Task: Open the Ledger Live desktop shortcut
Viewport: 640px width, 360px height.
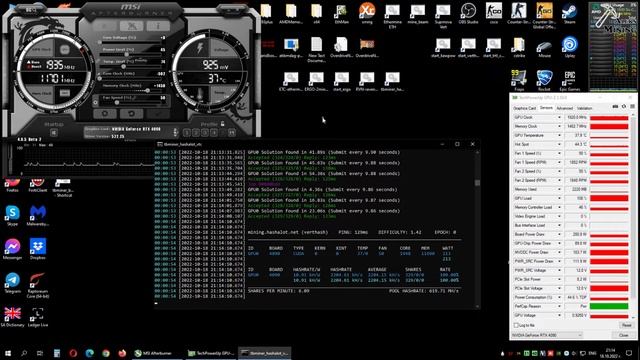Action: click(x=38, y=317)
